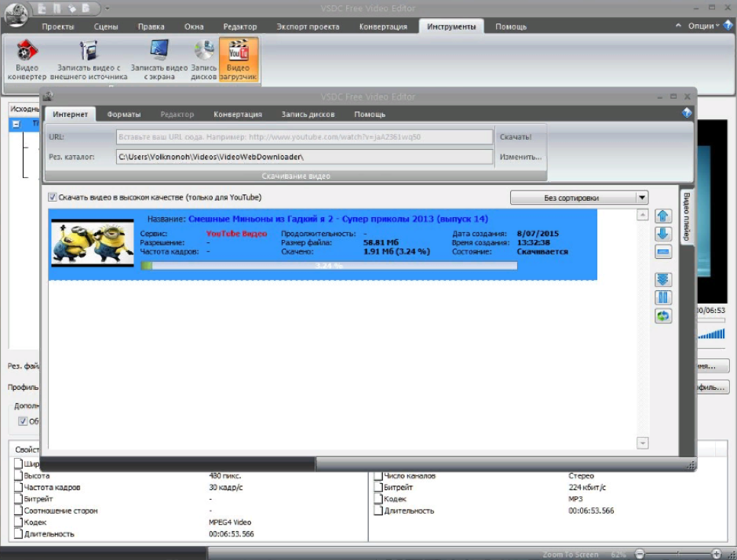The width and height of the screenshot is (737, 560).
Task: Open the Без сортировки sorting dropdown
Action: [x=579, y=198]
